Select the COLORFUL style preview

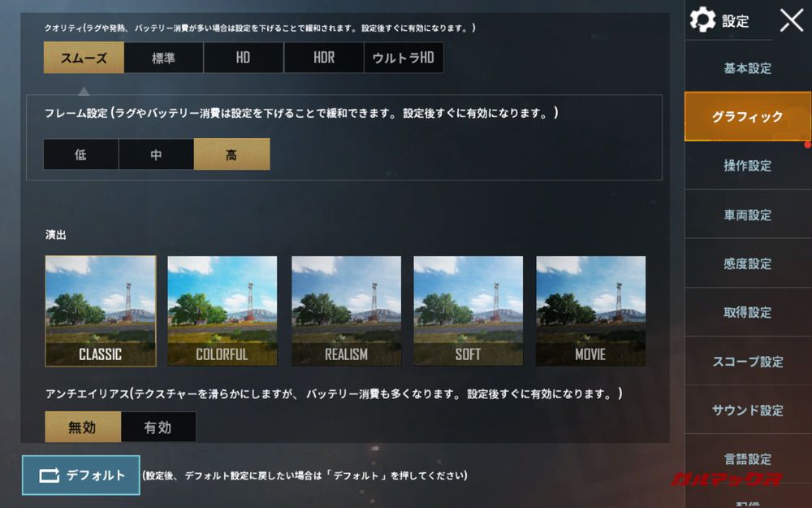(x=222, y=311)
